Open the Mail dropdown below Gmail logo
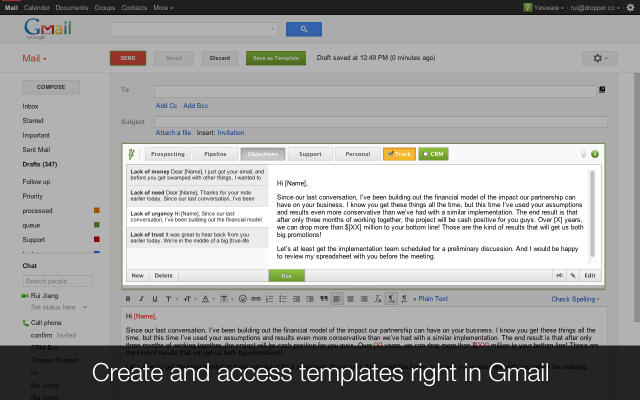The width and height of the screenshot is (640, 400). (35, 59)
